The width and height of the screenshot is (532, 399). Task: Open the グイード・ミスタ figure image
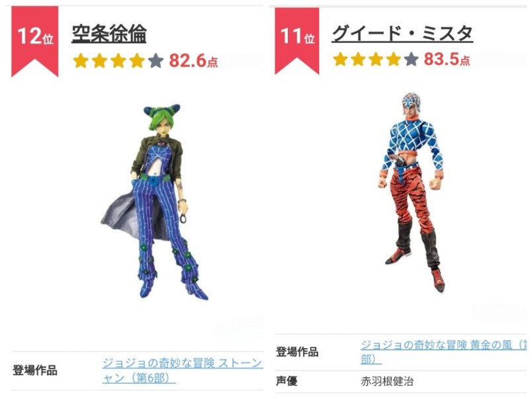point(411,192)
